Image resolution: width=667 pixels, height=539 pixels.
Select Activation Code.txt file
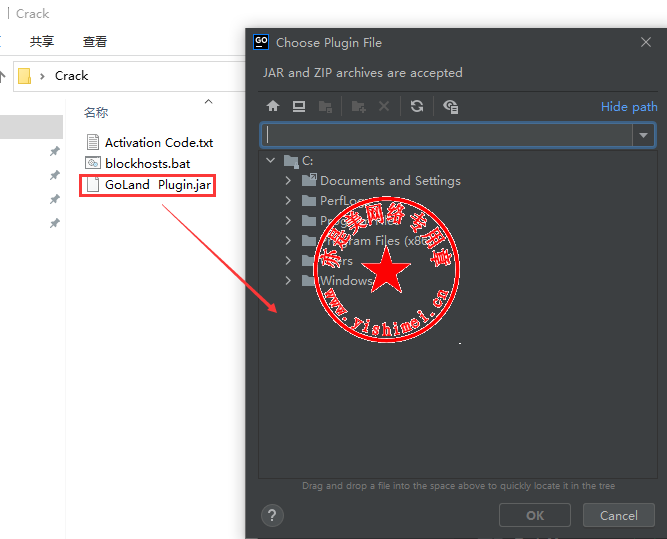[x=159, y=143]
